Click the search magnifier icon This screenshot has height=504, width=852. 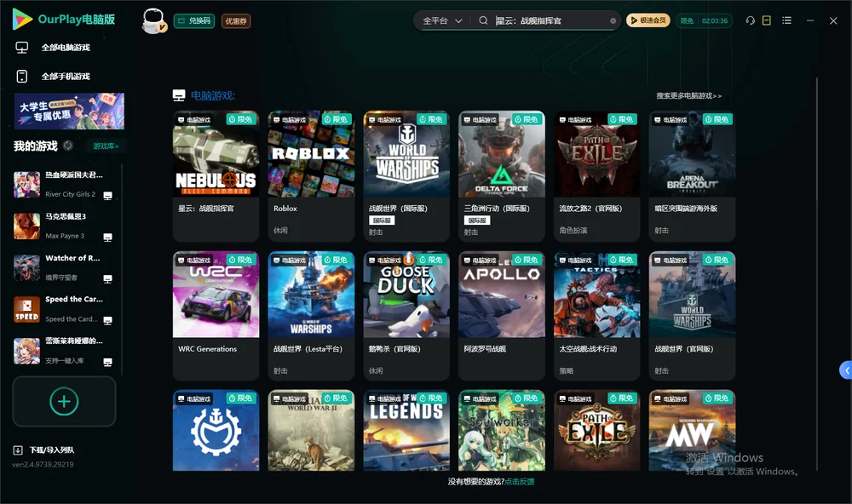[483, 20]
